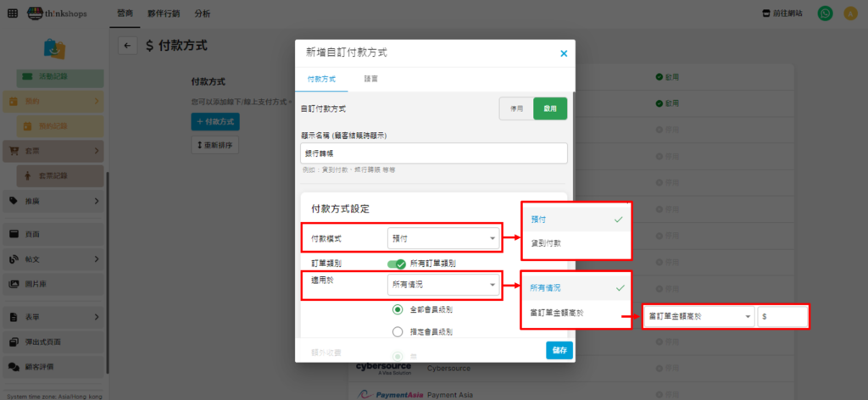868x400 pixels.
Task: Click the back arrow beside 付款方式
Action: pyautogui.click(x=128, y=47)
